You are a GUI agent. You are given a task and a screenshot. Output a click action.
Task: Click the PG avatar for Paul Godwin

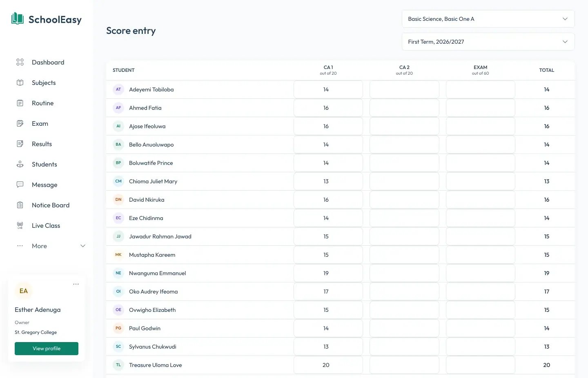coord(118,328)
